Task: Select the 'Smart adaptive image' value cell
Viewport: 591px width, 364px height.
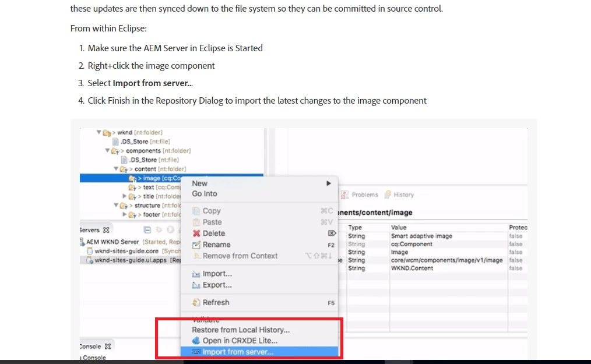Action: point(421,236)
